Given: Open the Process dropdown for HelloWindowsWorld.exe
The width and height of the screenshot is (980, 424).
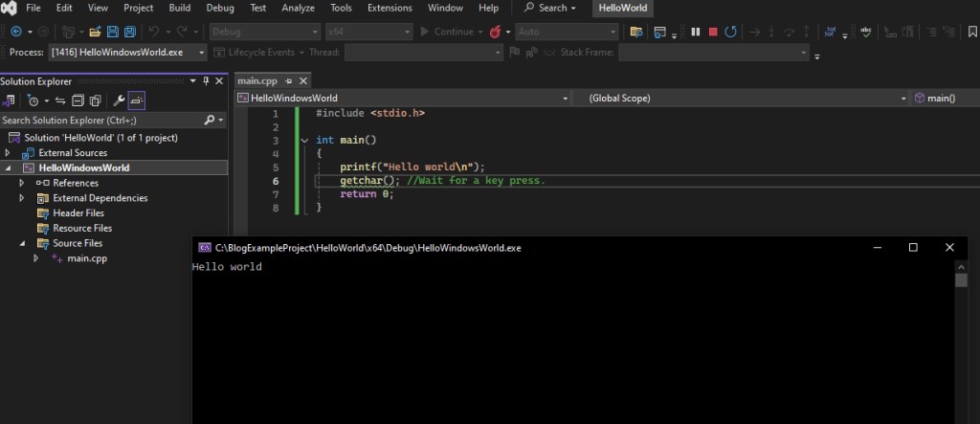Looking at the screenshot, I should [x=201, y=52].
